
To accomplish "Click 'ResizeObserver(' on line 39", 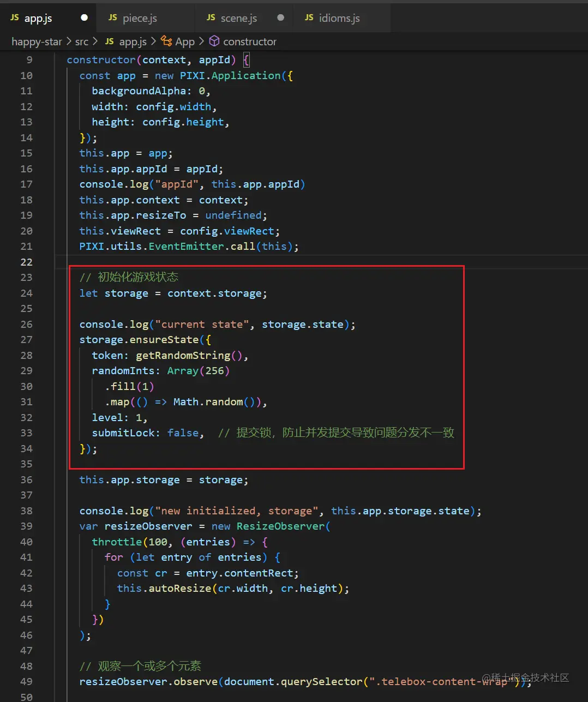I will click(284, 526).
